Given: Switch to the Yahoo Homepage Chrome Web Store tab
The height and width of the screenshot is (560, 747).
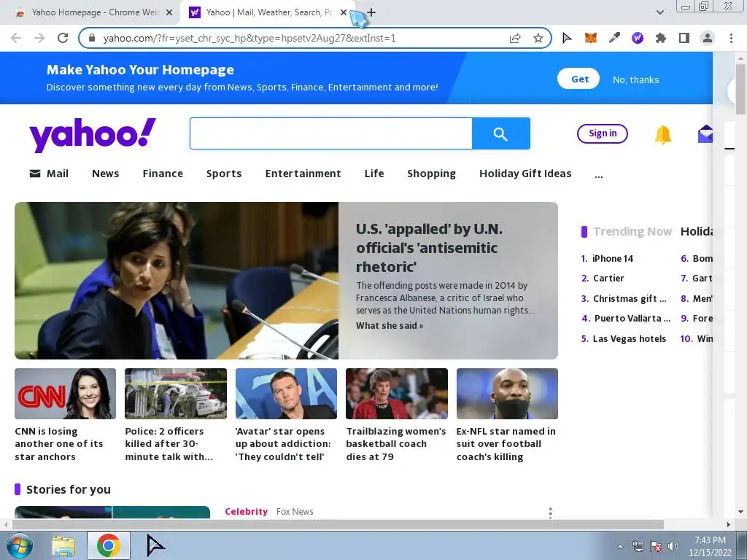Looking at the screenshot, I should pos(95,12).
